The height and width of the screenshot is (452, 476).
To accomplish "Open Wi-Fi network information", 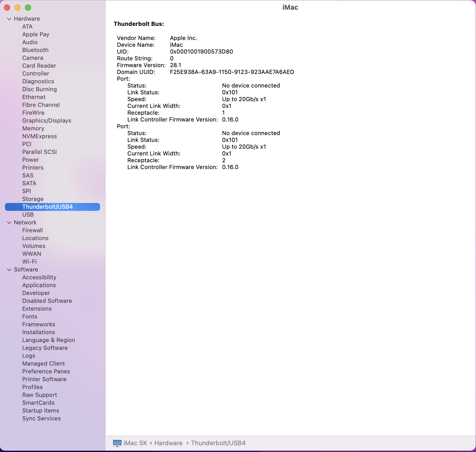I will pos(30,262).
